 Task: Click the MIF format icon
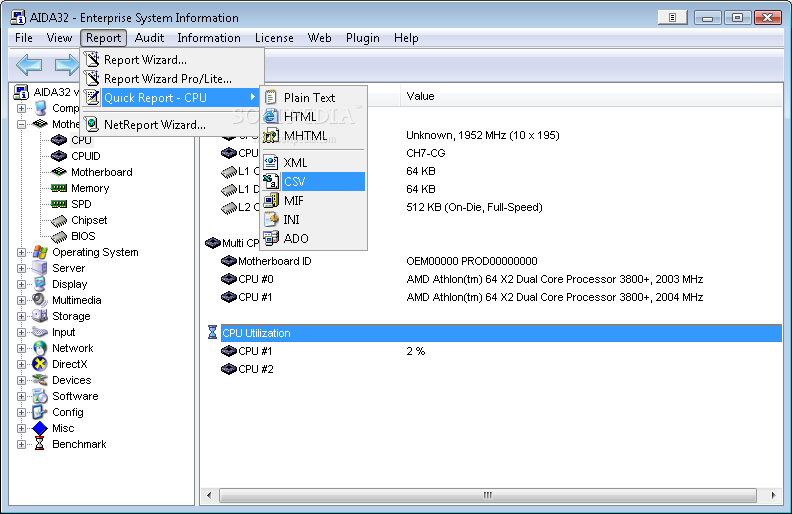271,200
